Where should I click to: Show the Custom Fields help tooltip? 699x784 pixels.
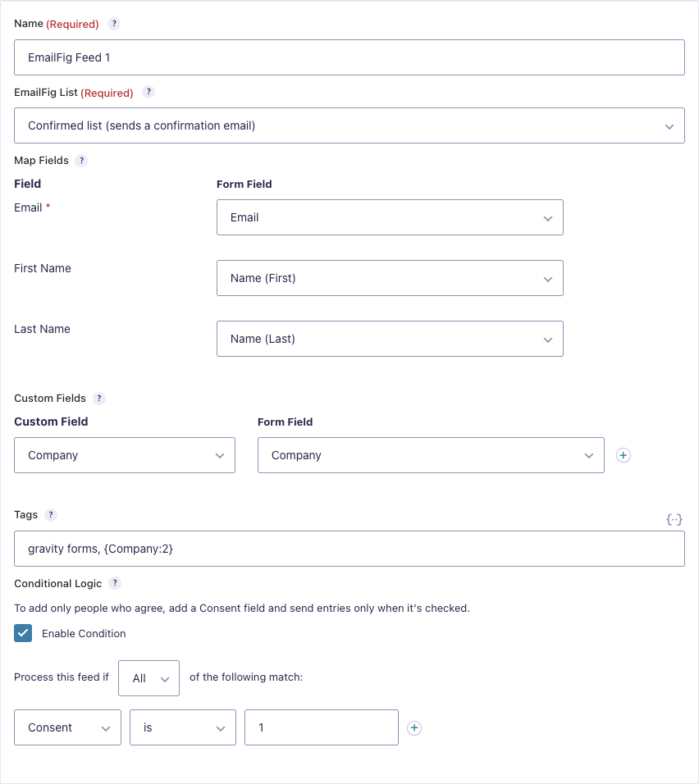pos(99,399)
